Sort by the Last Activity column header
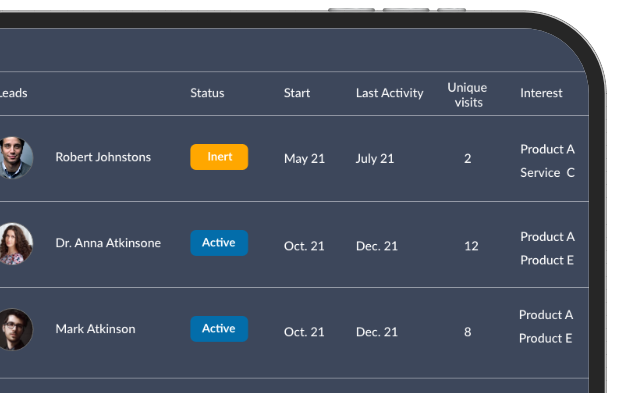This screenshot has width=630, height=393. (x=389, y=93)
